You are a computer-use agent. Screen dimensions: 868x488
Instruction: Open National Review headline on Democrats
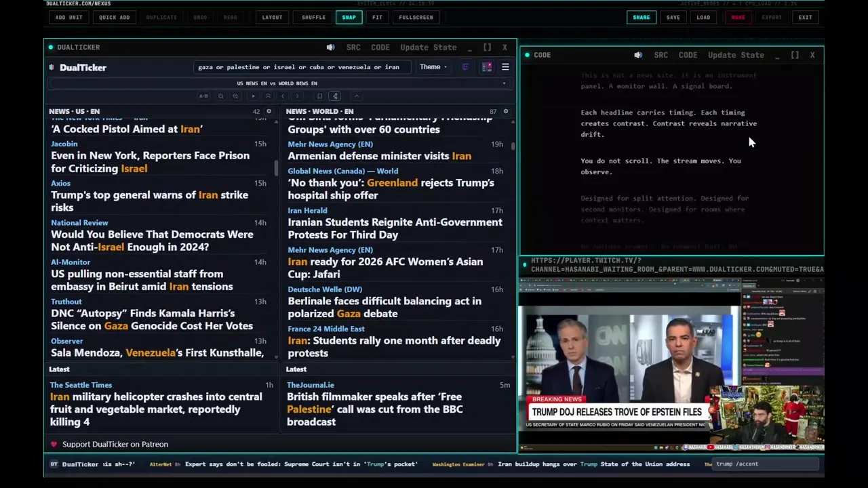(x=153, y=241)
